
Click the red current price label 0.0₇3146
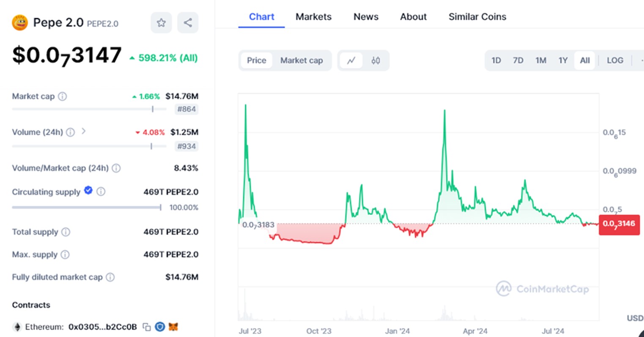tap(619, 224)
